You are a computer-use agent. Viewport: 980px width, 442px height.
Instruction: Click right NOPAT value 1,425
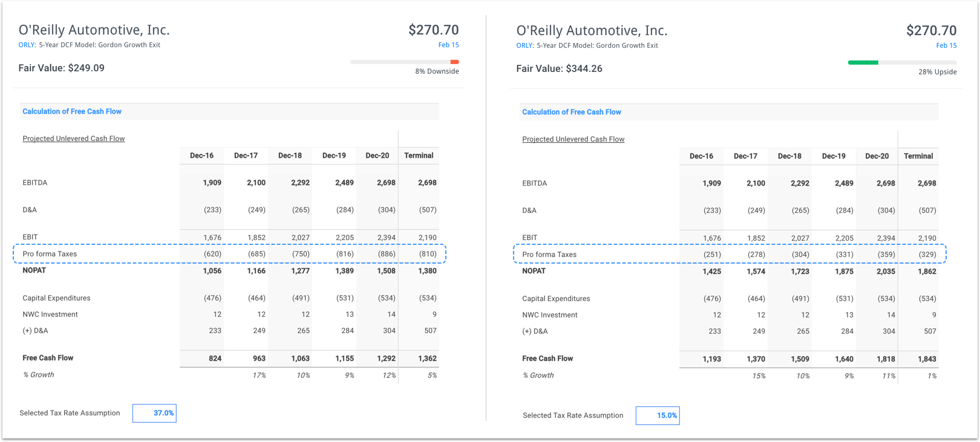(712, 271)
